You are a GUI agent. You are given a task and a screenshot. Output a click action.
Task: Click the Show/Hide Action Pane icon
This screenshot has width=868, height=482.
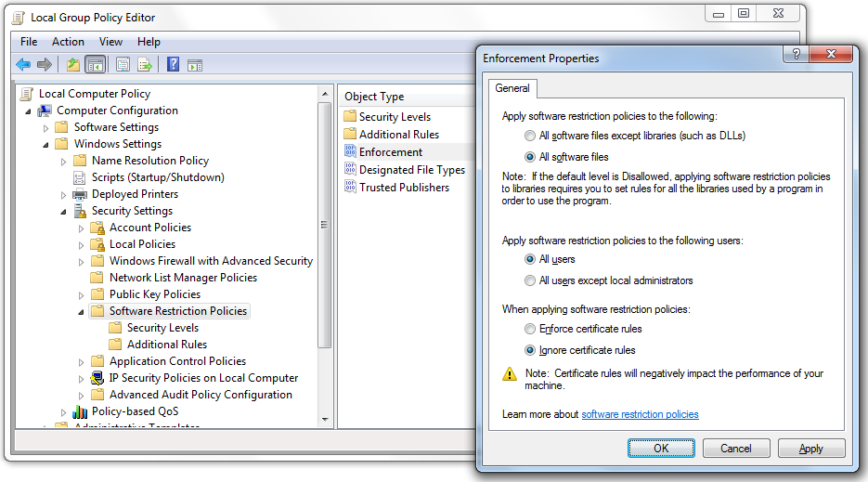tap(195, 64)
